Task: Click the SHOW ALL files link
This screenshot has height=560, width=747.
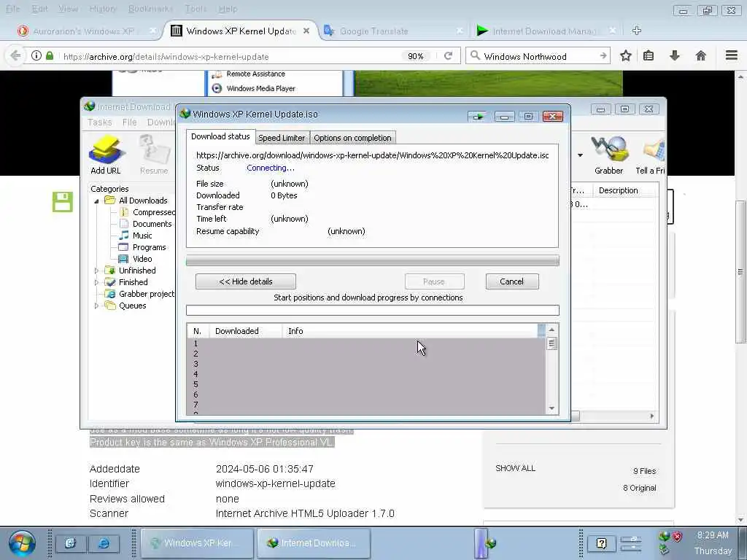Action: pos(515,469)
